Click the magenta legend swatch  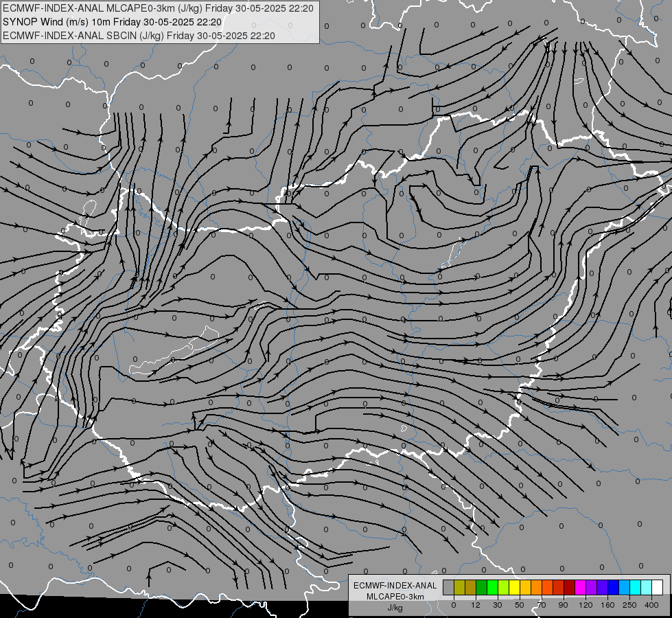point(580,587)
